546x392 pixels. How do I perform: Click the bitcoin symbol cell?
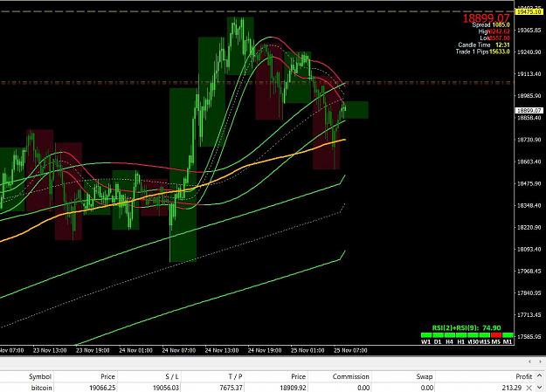(x=41, y=388)
